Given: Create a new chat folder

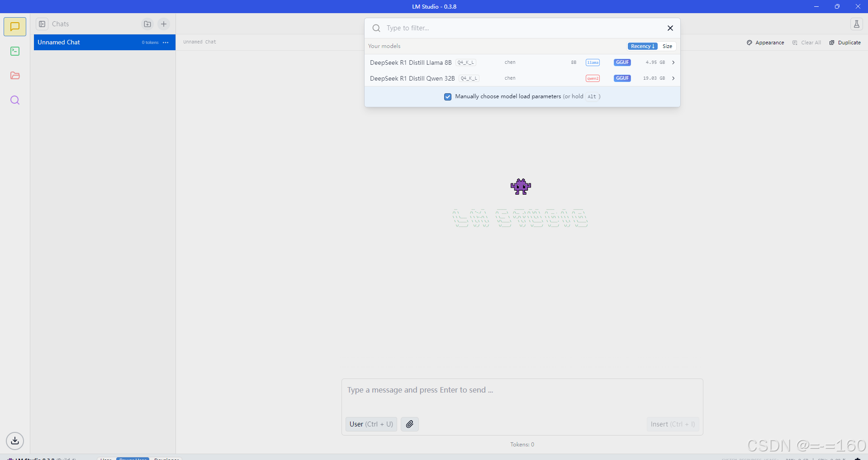Looking at the screenshot, I should click(147, 24).
